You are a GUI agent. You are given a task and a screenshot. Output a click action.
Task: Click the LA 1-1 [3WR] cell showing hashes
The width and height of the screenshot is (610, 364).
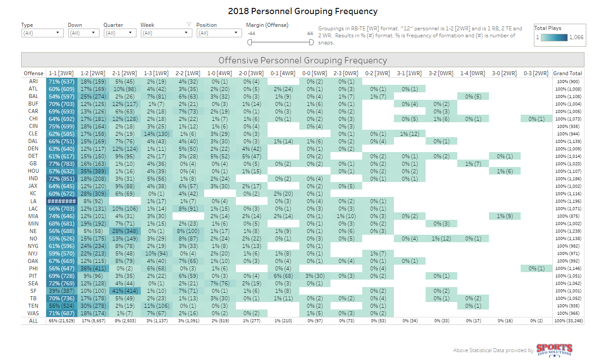click(62, 201)
